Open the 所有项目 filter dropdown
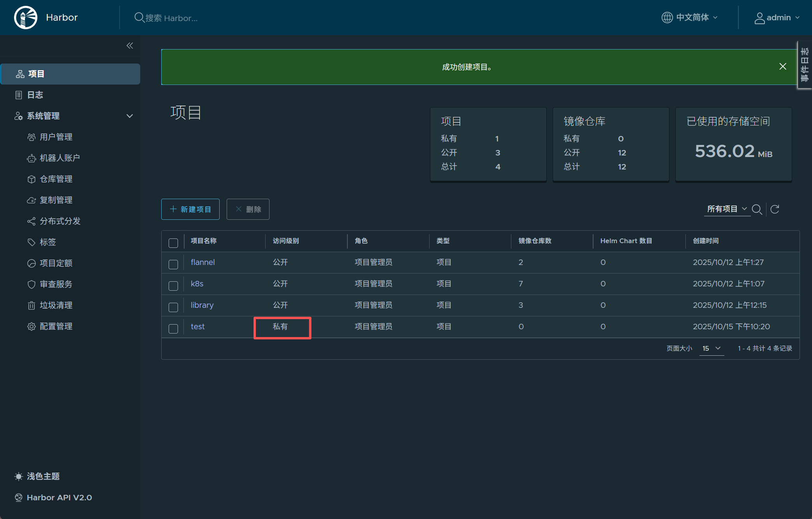812x519 pixels. [x=727, y=209]
